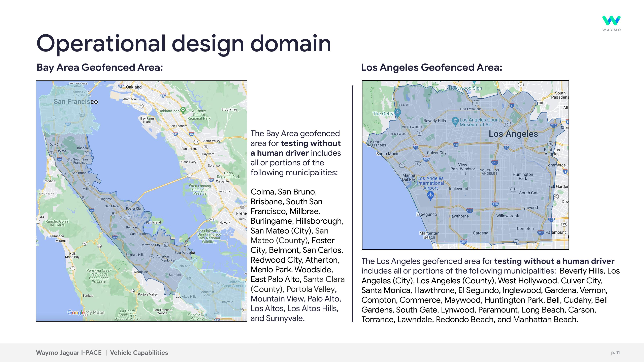
Task: Click the 'Santa Monica' map label
Action: coord(389,154)
